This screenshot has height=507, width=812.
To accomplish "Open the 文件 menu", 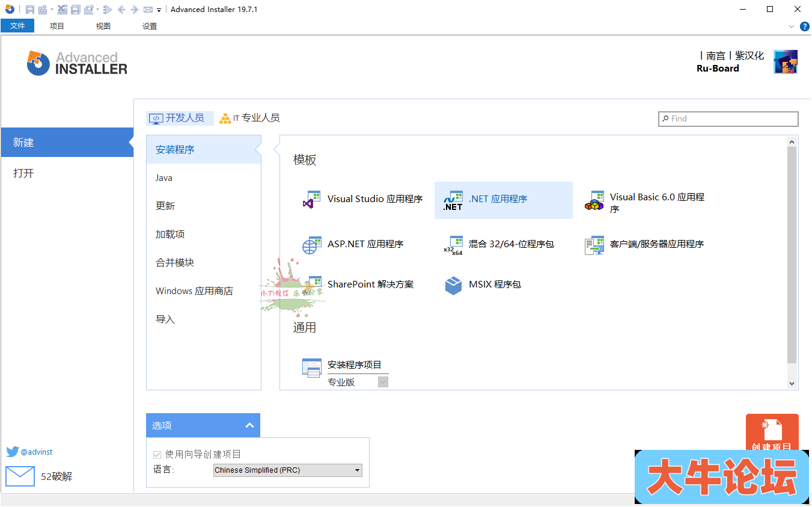I will pyautogui.click(x=17, y=26).
